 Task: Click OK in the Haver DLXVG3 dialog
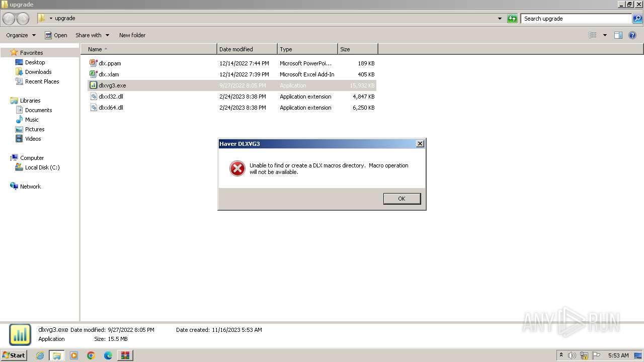[x=401, y=199]
